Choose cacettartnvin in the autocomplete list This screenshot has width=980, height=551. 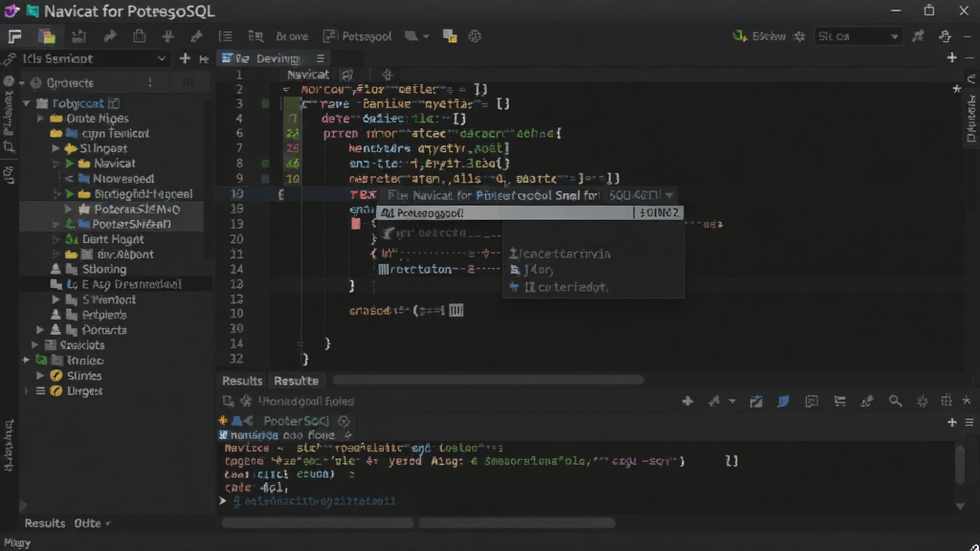pos(559,253)
